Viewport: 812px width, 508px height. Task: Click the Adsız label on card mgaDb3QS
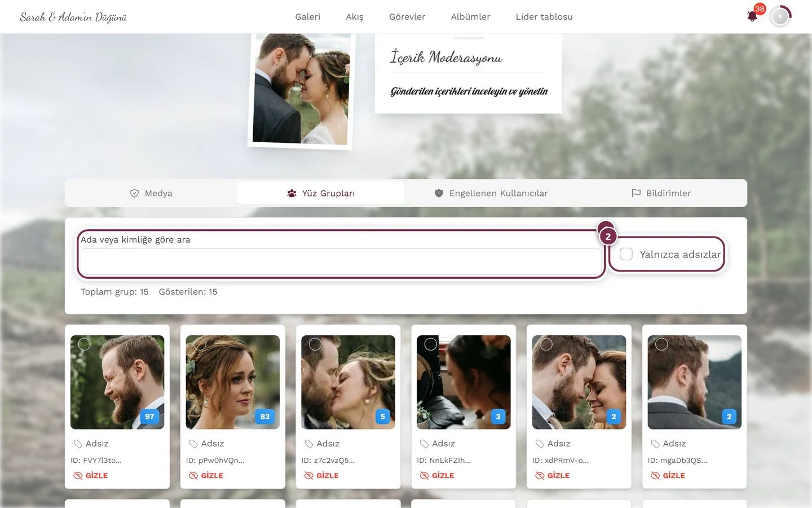[674, 444]
